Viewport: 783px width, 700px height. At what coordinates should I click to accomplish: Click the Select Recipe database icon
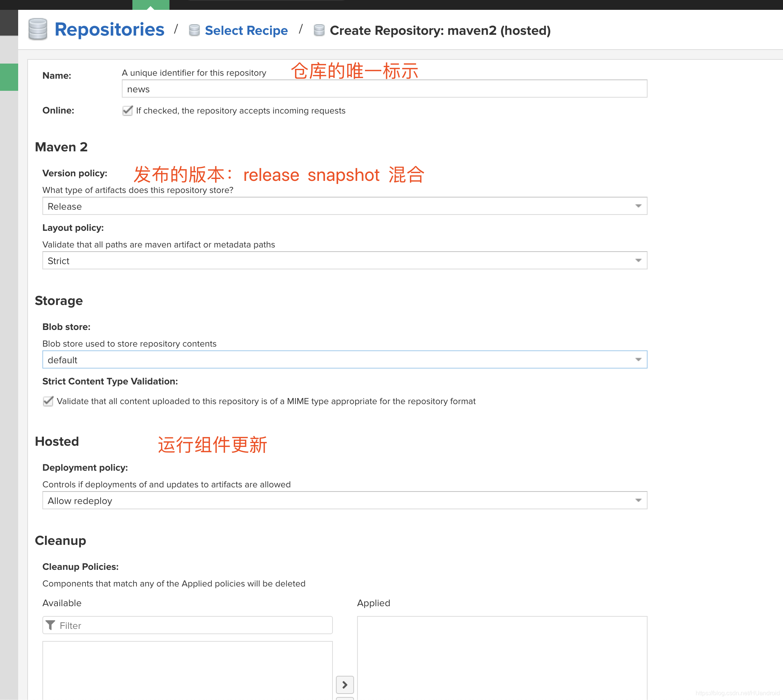(194, 30)
